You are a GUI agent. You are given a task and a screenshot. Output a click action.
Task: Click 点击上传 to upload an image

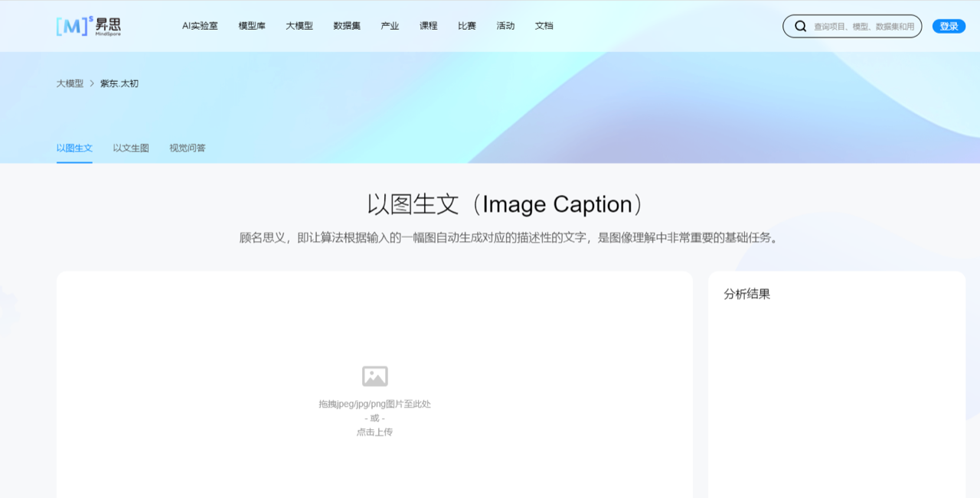coord(374,432)
